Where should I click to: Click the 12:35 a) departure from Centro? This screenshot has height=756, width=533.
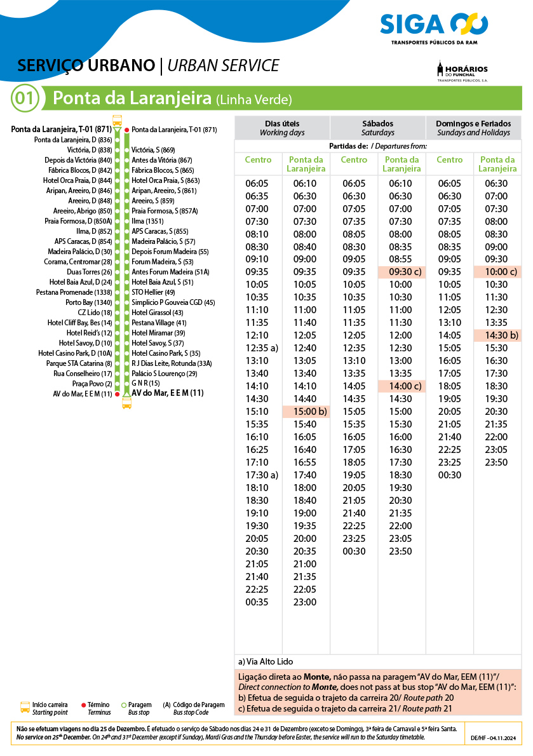point(260,348)
